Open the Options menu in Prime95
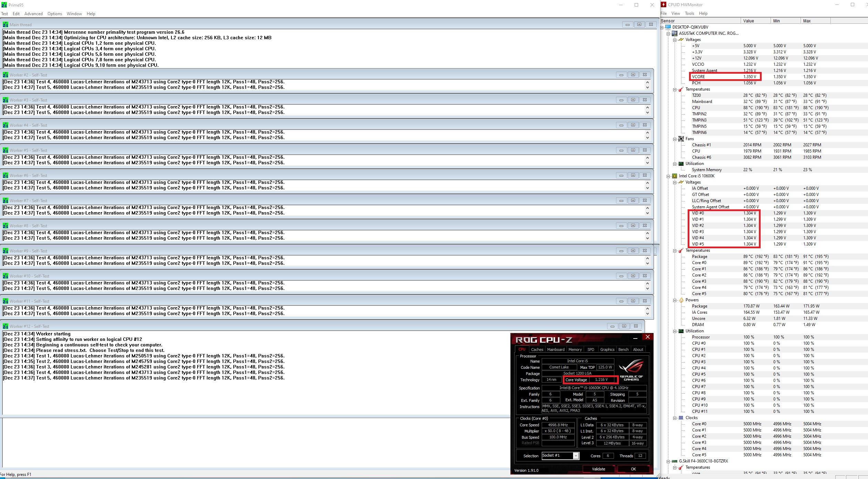Screen dimensions: 868x479 [x=55, y=14]
